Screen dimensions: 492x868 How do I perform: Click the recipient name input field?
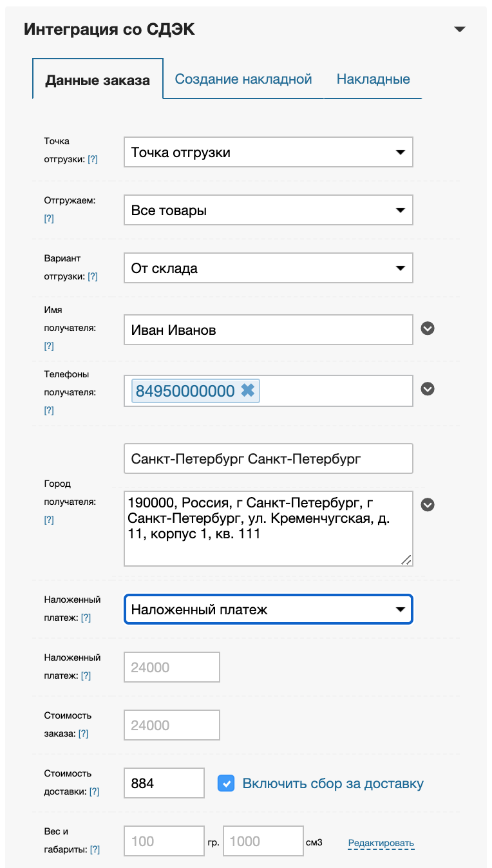(x=268, y=330)
